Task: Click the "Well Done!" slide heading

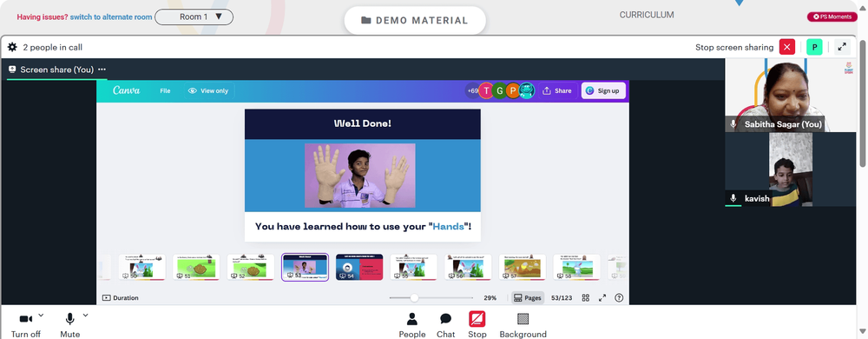Action: coord(363,123)
